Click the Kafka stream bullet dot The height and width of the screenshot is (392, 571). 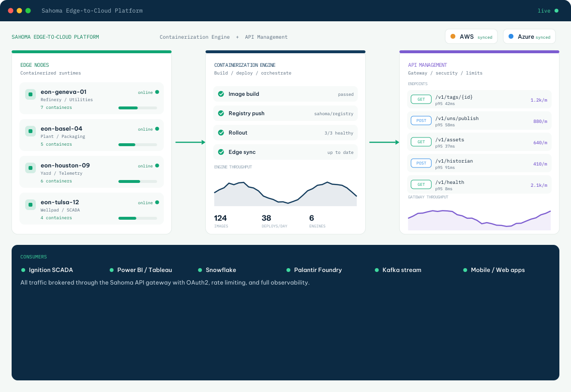tap(377, 270)
